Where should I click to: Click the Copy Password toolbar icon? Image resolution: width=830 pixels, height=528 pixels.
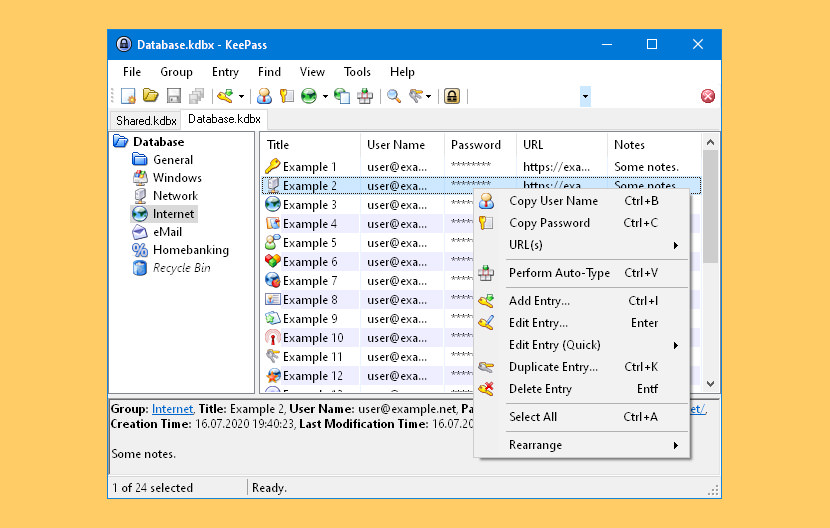tap(287, 96)
